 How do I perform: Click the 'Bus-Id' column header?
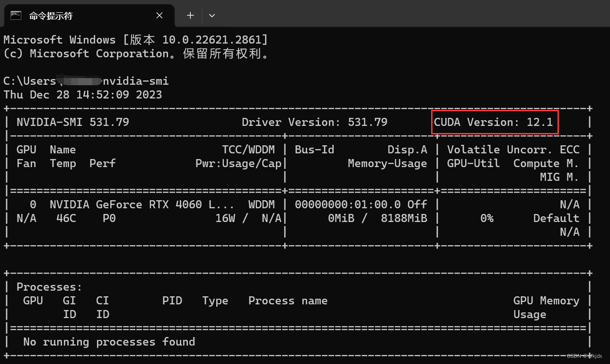coord(314,150)
